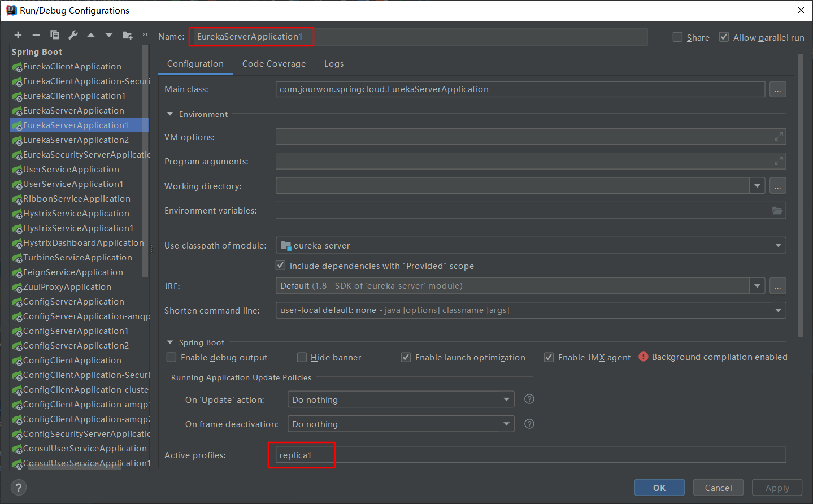Expand the VM options field editor

click(779, 137)
